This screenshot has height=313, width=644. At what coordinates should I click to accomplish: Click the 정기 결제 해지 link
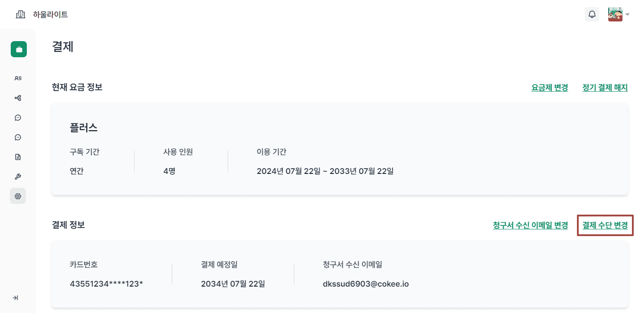tap(605, 87)
